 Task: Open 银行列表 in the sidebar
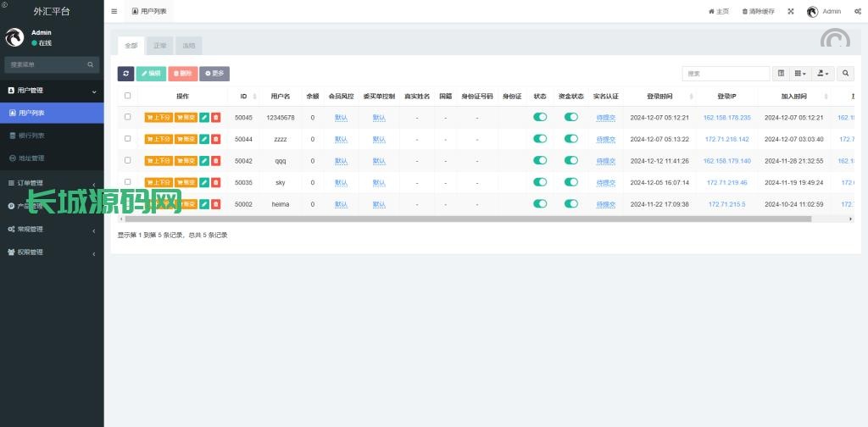[x=32, y=136]
